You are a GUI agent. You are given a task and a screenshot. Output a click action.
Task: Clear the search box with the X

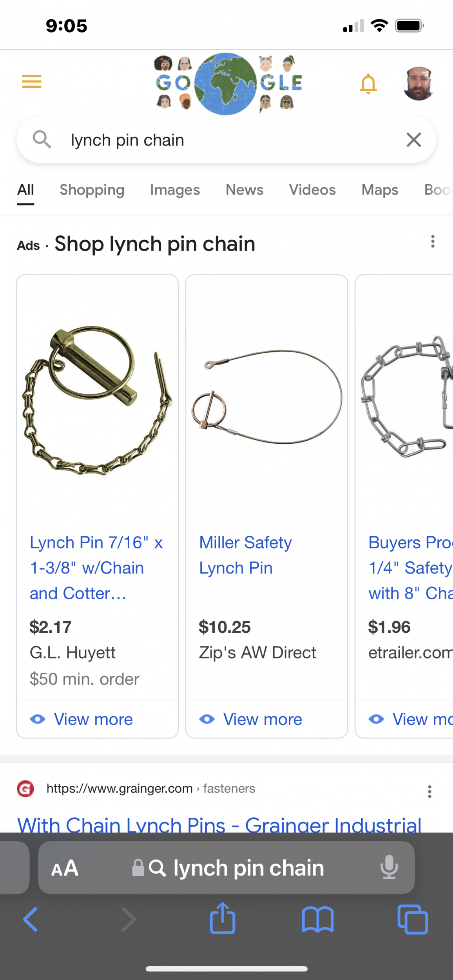click(414, 140)
